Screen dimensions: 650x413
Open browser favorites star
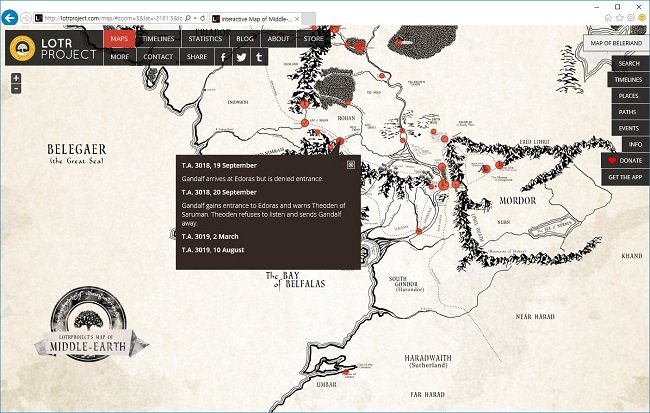point(620,18)
